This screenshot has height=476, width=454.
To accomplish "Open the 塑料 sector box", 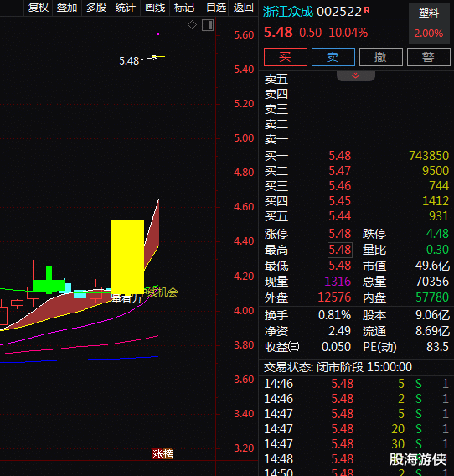I will pyautogui.click(x=429, y=23).
